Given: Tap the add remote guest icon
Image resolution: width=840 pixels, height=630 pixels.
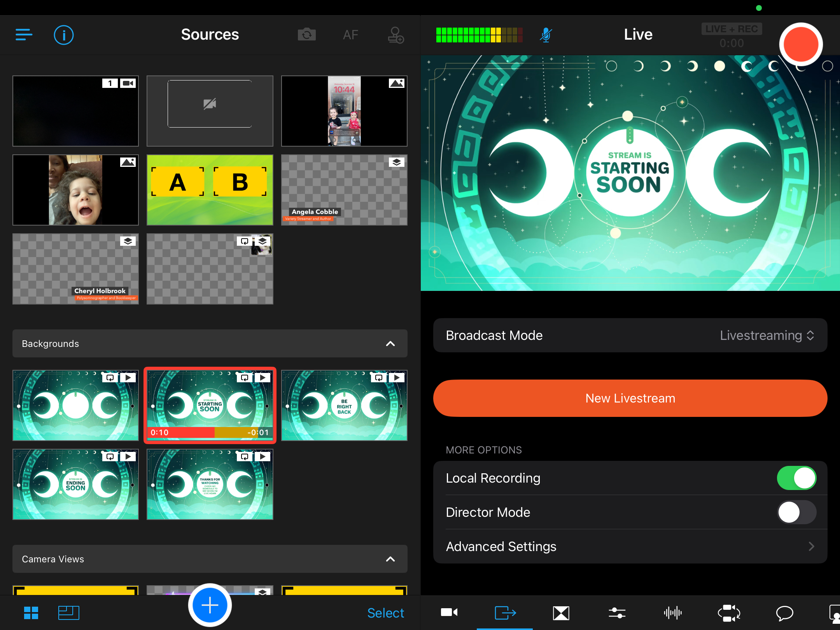Looking at the screenshot, I should [x=395, y=35].
